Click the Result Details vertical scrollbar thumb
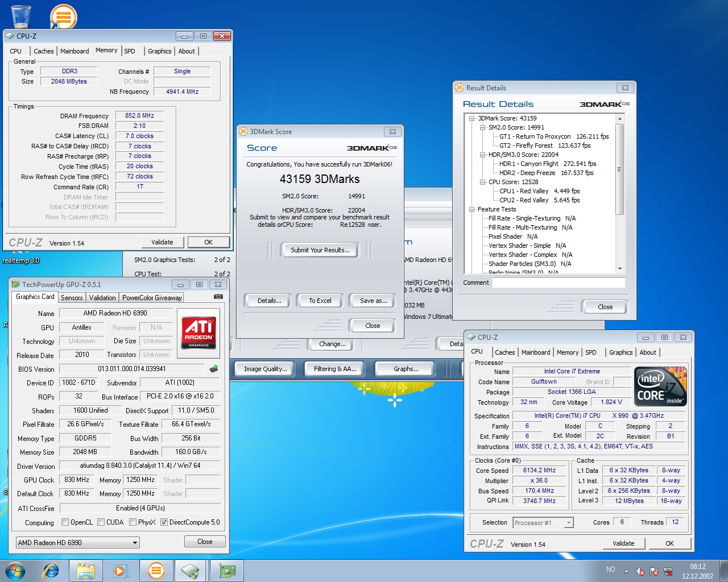 (x=620, y=169)
